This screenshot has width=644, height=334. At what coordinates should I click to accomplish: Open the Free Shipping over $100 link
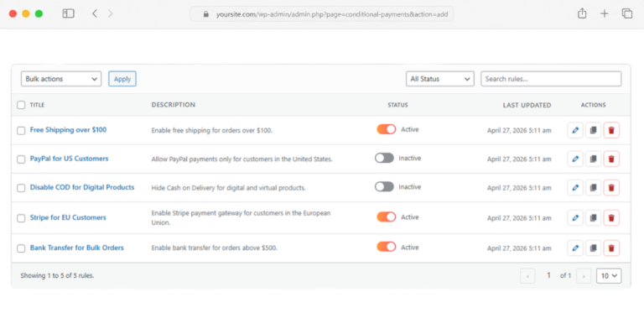coord(68,130)
